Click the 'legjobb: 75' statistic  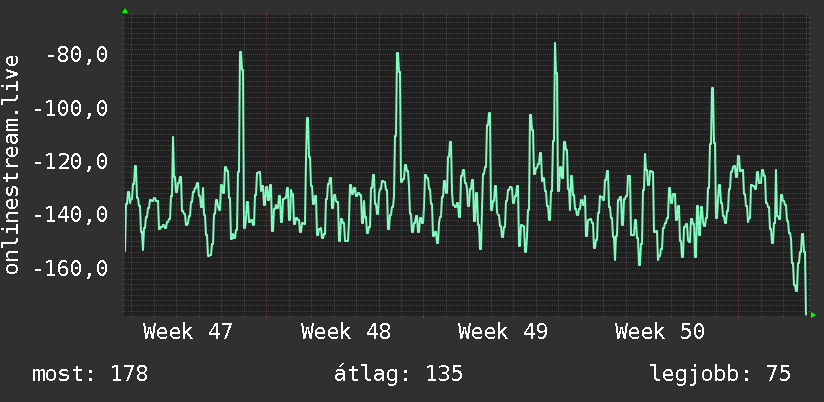(x=720, y=374)
